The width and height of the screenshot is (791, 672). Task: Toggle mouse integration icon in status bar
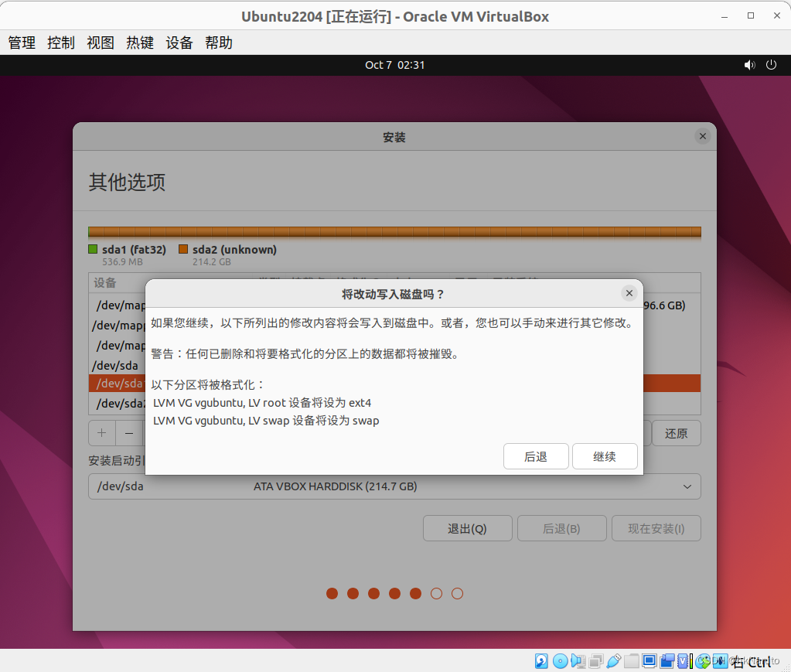702,661
